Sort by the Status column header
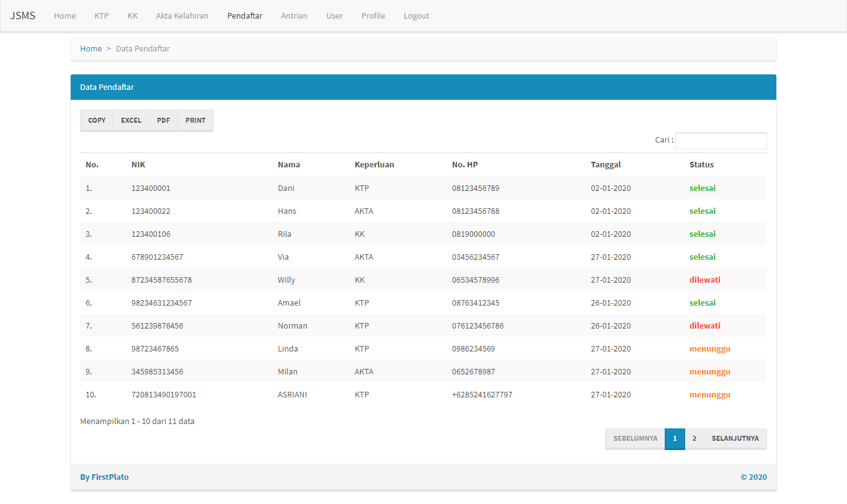847x504 pixels. coord(701,164)
